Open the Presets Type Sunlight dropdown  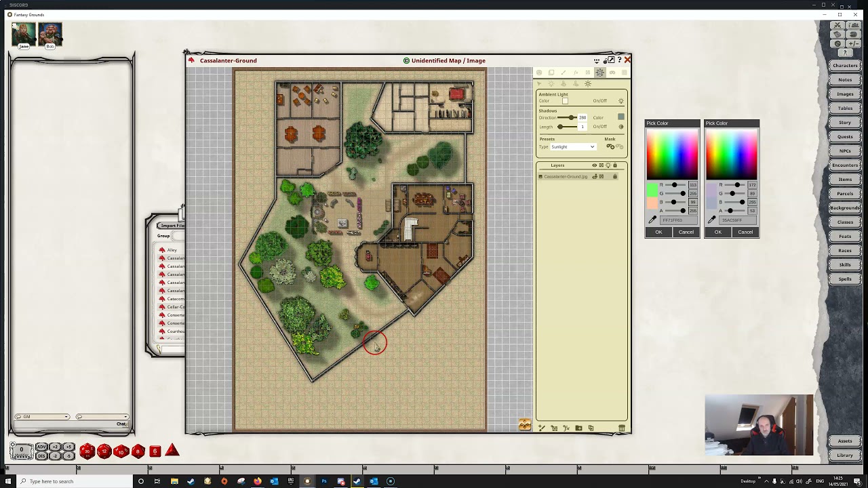tap(573, 146)
